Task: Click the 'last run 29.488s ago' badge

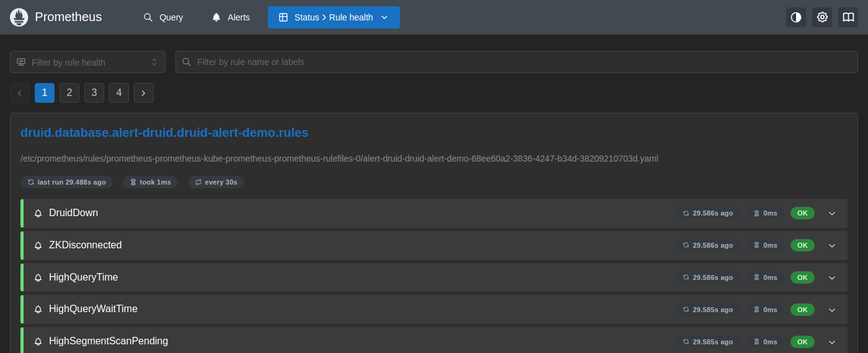Action: (66, 182)
